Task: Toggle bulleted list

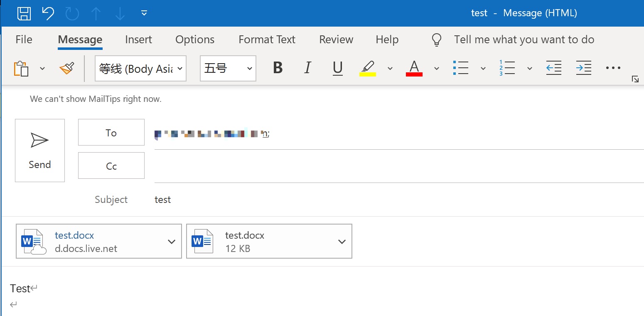Action: (x=460, y=68)
